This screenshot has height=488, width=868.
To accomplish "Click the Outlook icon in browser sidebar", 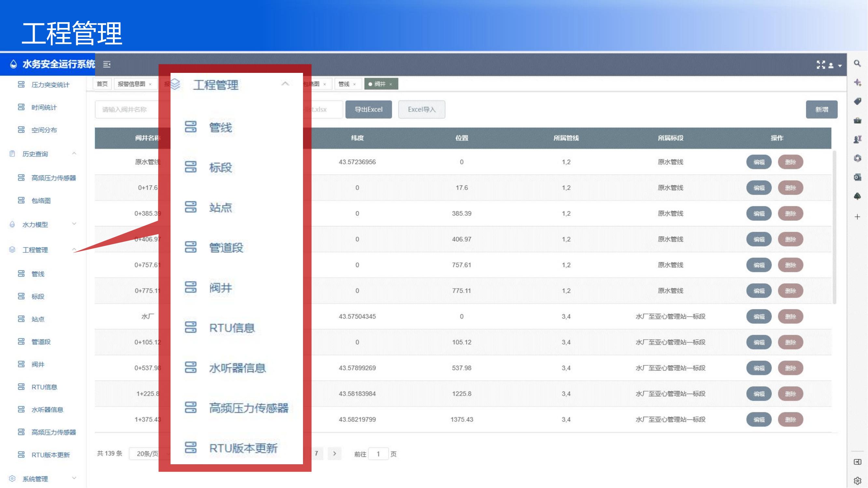I will click(x=857, y=177).
